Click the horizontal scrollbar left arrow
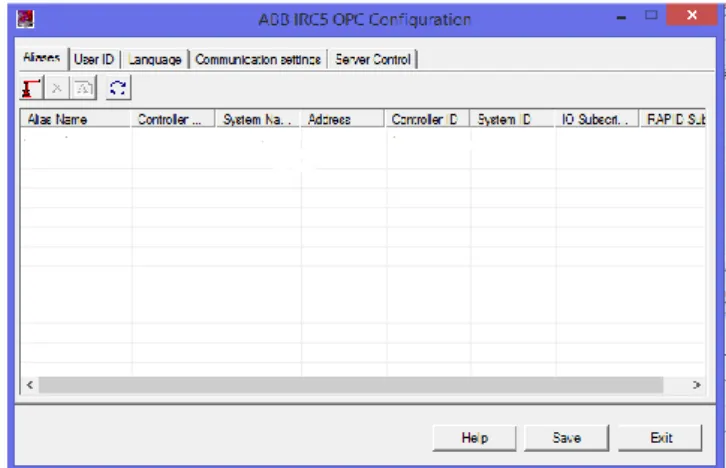The image size is (726, 468). 30,385
